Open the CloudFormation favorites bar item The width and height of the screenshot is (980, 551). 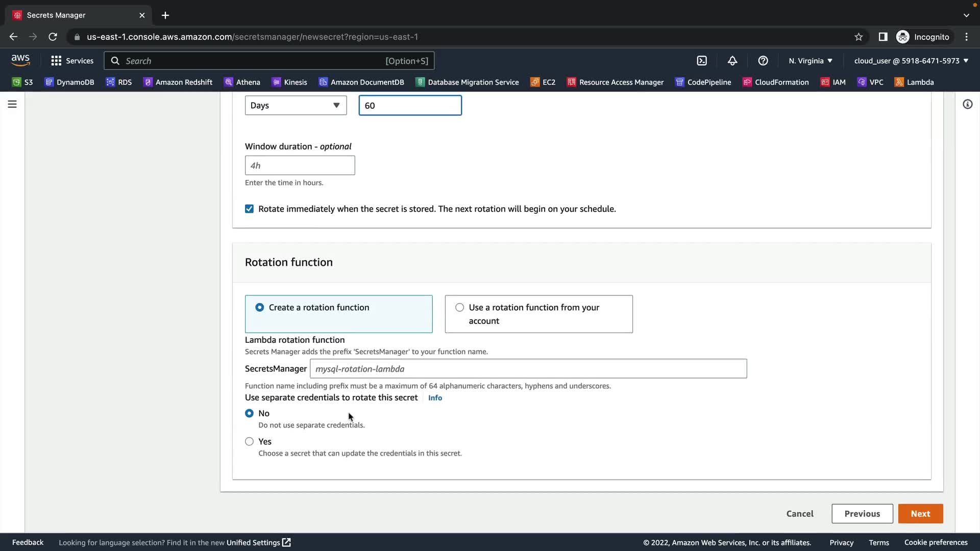pos(776,82)
